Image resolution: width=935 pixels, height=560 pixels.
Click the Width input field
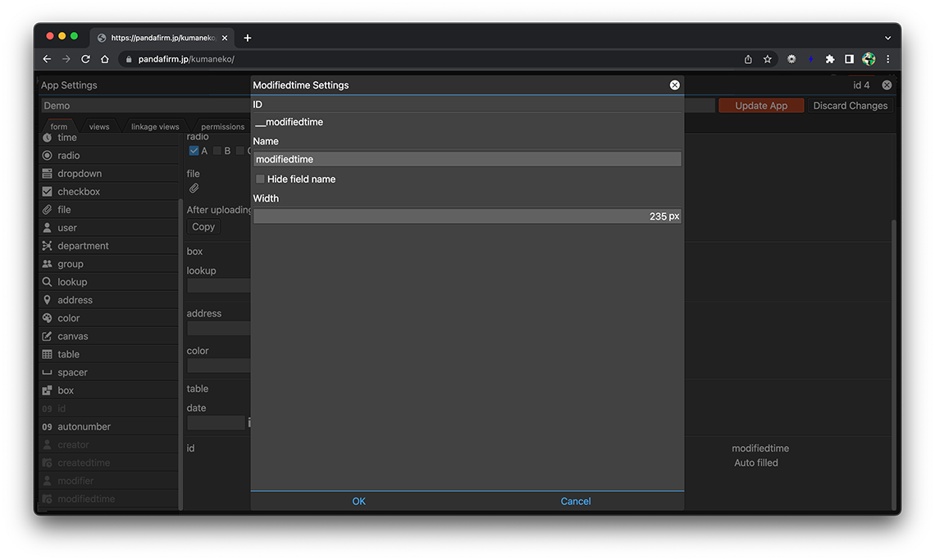coord(467,216)
